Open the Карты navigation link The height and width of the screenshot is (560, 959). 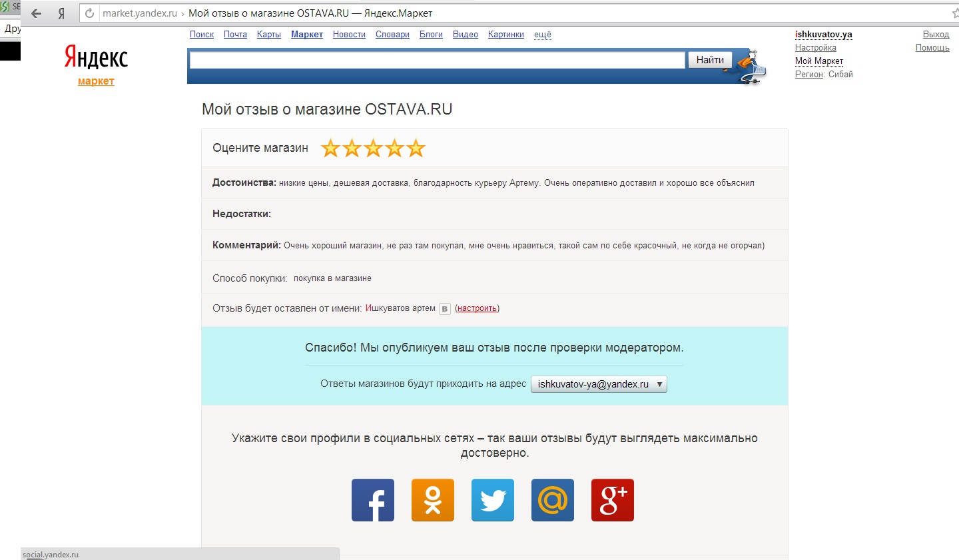(269, 35)
